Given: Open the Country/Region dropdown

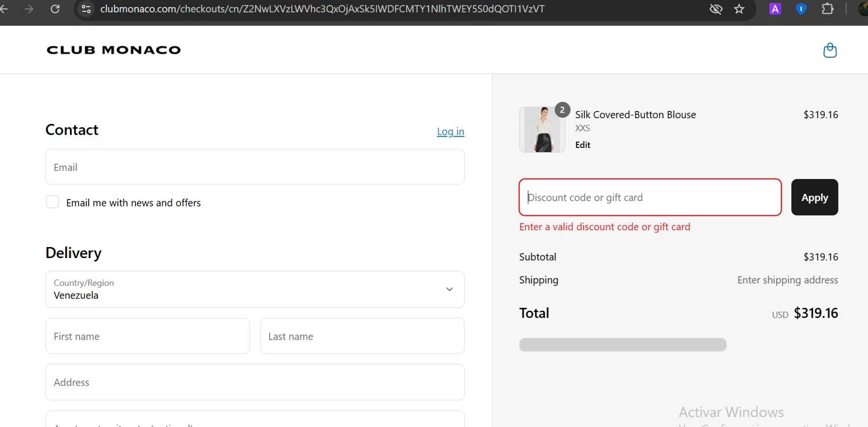Looking at the screenshot, I should [255, 289].
